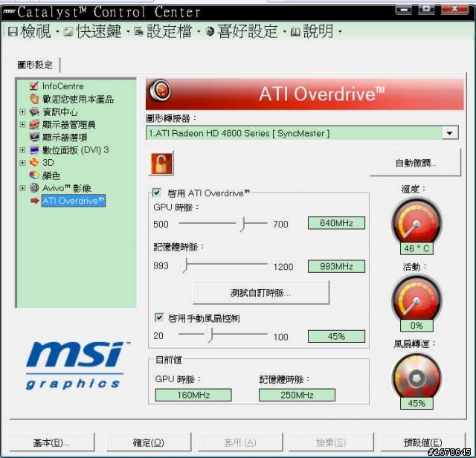476x458 pixels.
Task: Click the 46 °C temperature readout
Action: coord(416,248)
